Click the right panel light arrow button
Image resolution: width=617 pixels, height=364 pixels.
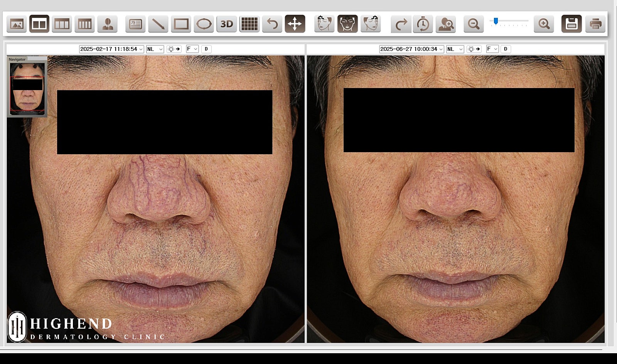coord(474,49)
